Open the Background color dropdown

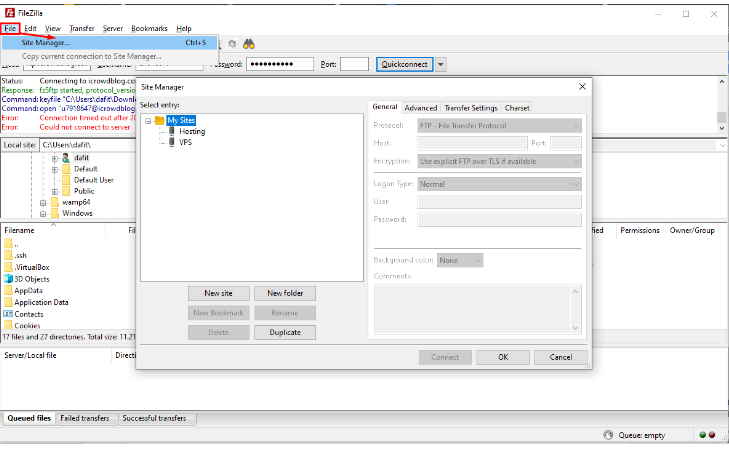coord(460,260)
